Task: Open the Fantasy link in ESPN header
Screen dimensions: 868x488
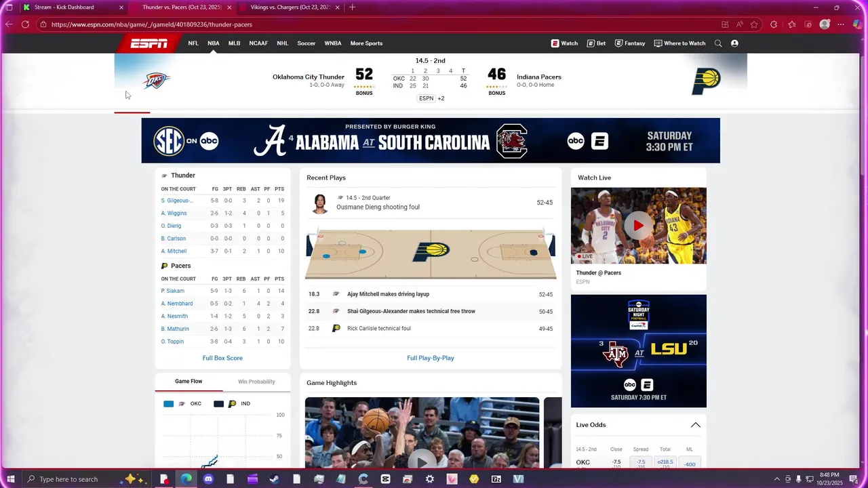Action: (x=630, y=43)
